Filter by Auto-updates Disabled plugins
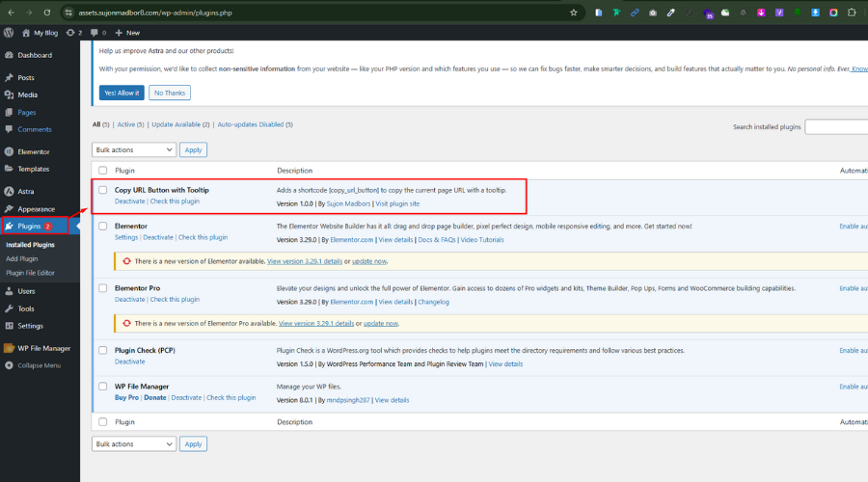The width and height of the screenshot is (868, 482). (250, 124)
